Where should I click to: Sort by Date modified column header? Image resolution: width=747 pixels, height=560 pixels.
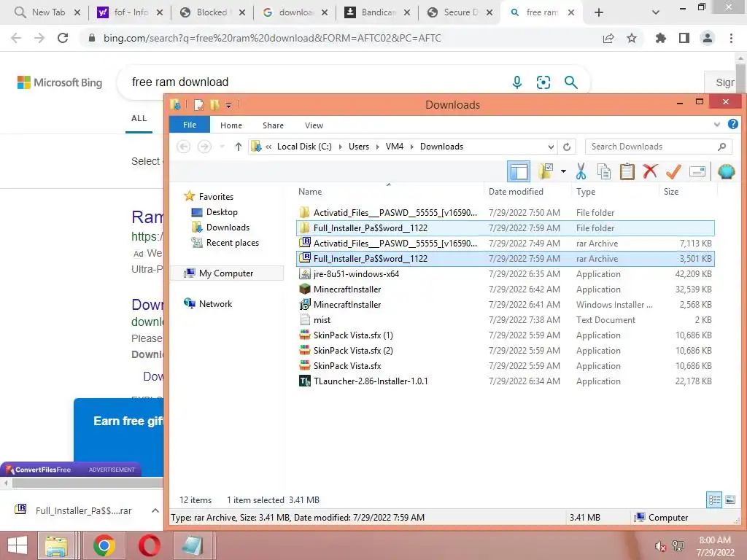point(516,192)
